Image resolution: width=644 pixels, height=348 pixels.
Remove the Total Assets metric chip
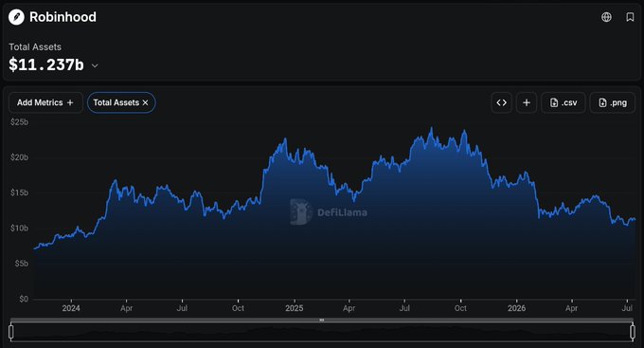click(145, 102)
